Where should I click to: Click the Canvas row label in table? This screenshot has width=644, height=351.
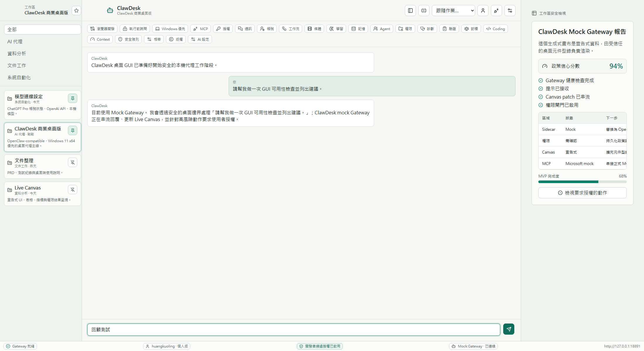tap(548, 152)
